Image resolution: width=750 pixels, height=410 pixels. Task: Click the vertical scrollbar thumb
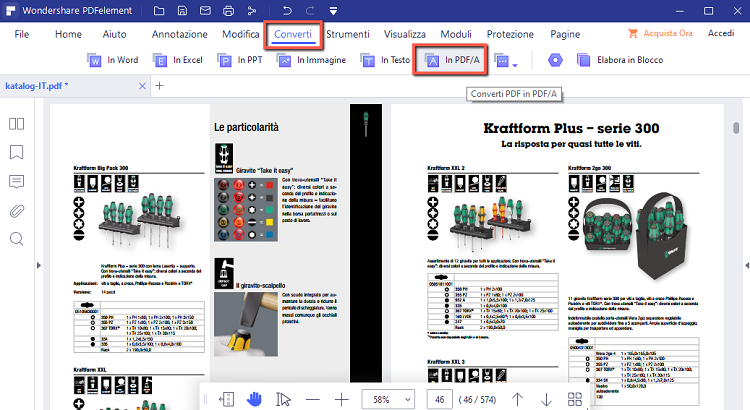(x=736, y=128)
